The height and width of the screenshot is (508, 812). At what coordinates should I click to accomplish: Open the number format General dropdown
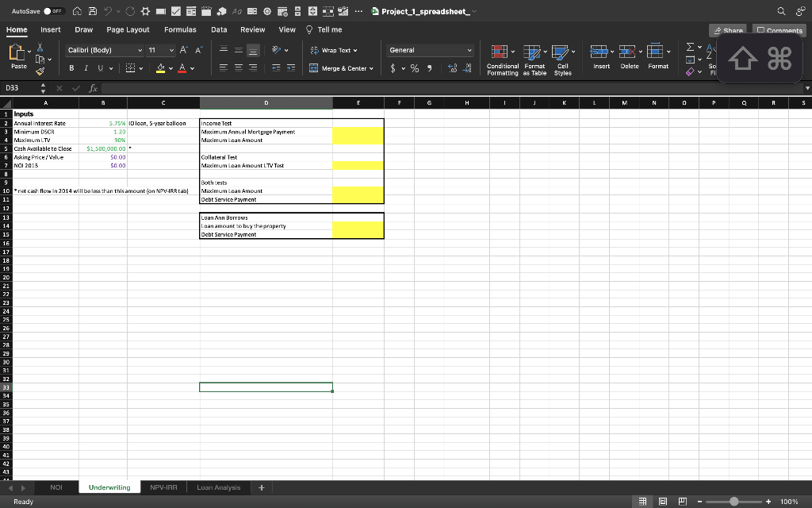coord(469,50)
